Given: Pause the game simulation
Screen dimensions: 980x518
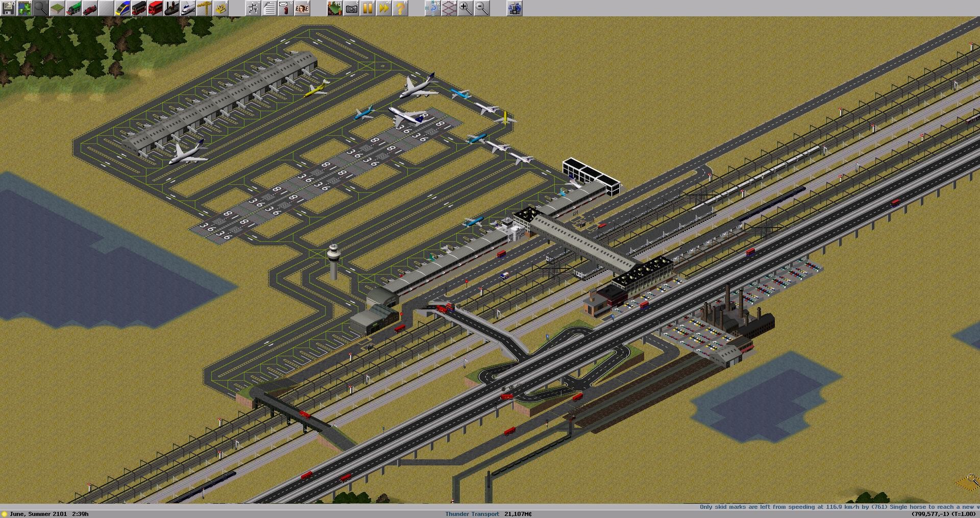Looking at the screenshot, I should (x=369, y=8).
